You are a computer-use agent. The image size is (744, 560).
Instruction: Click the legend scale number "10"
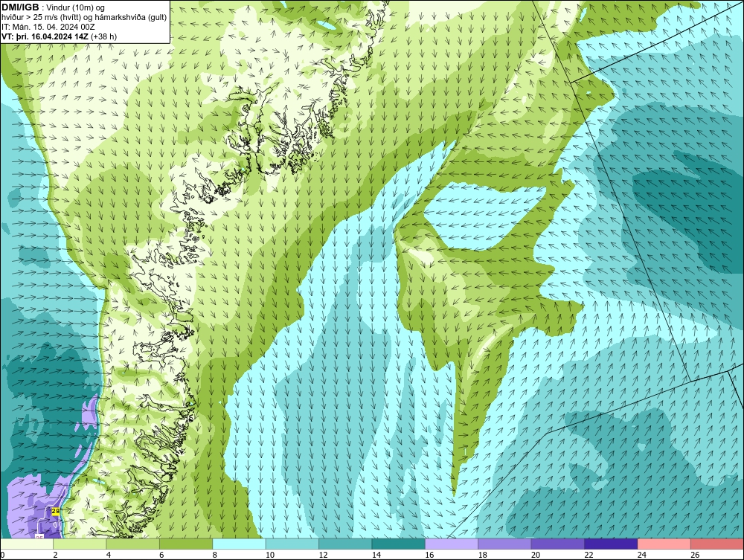(x=270, y=555)
